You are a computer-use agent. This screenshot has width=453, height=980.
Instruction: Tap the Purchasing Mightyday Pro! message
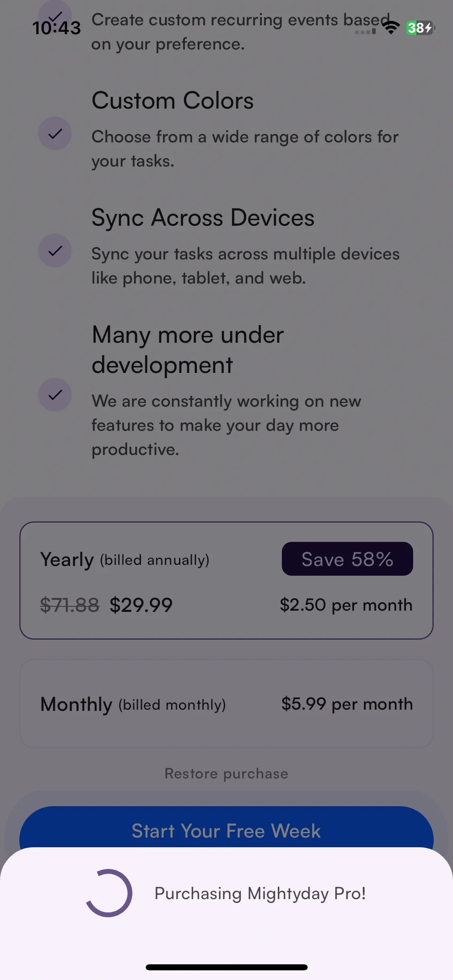260,894
